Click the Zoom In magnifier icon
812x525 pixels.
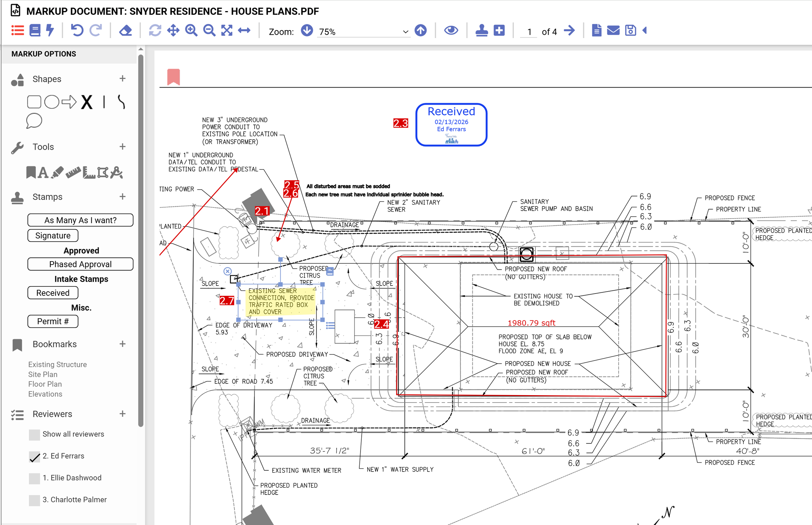[191, 30]
